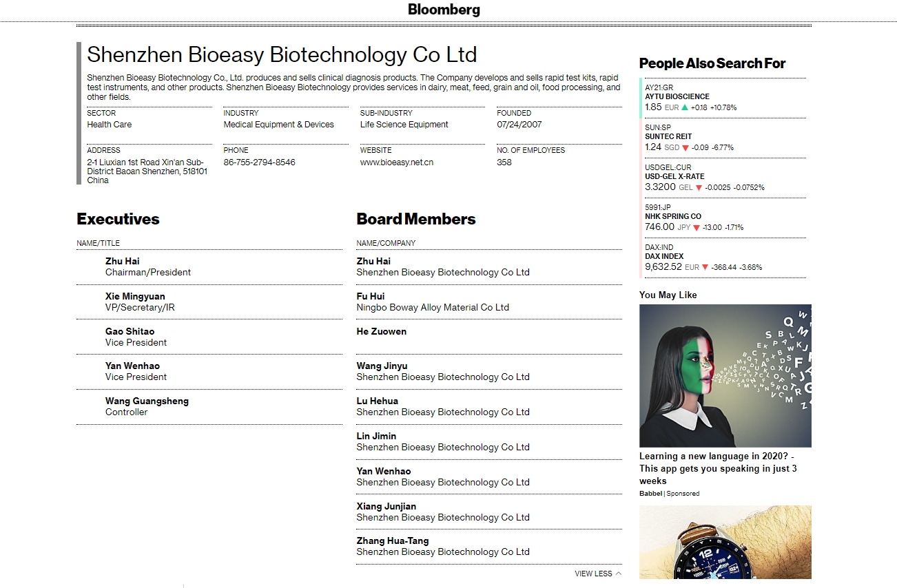The width and height of the screenshot is (897, 588).
Task: Select board member Fu Hui
Action: point(371,297)
